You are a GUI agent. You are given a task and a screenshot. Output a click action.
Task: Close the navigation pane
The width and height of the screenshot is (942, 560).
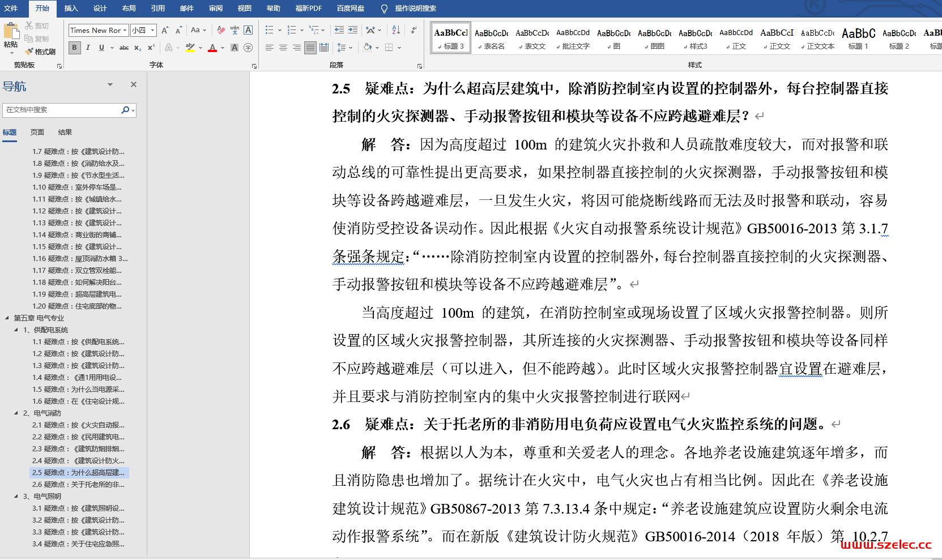tap(134, 84)
